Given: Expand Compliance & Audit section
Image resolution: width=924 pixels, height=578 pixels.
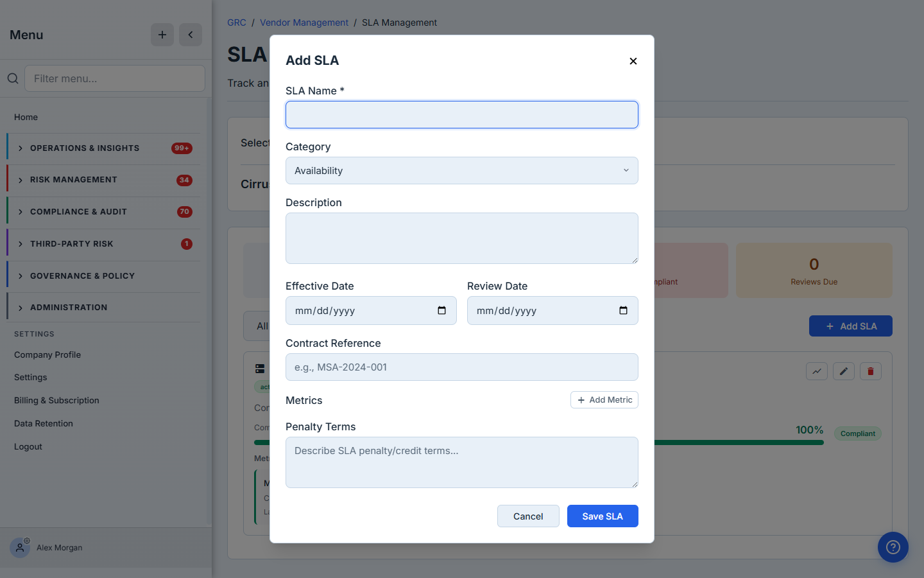Looking at the screenshot, I should [x=103, y=212].
